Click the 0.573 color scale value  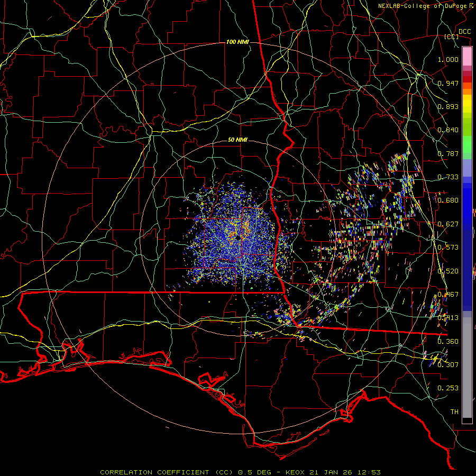pyautogui.click(x=448, y=248)
